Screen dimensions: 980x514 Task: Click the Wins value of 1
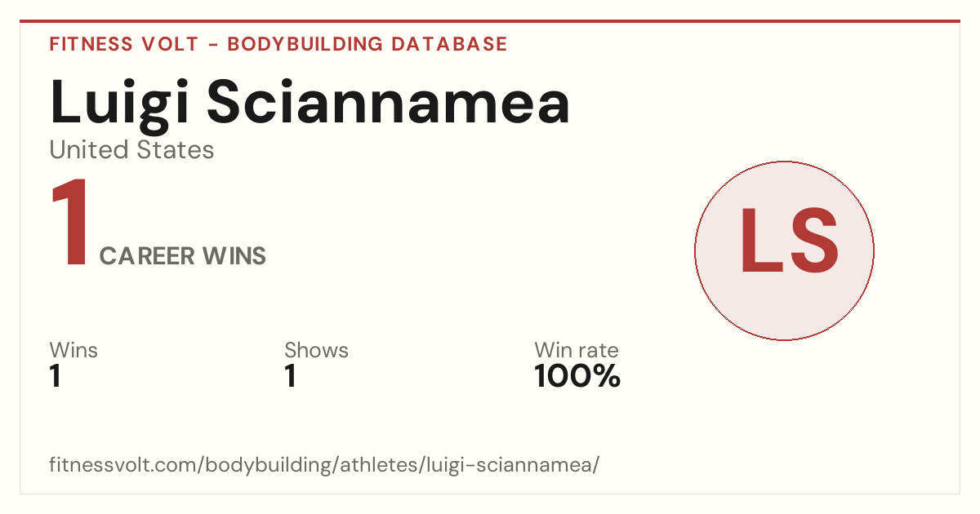(x=56, y=376)
